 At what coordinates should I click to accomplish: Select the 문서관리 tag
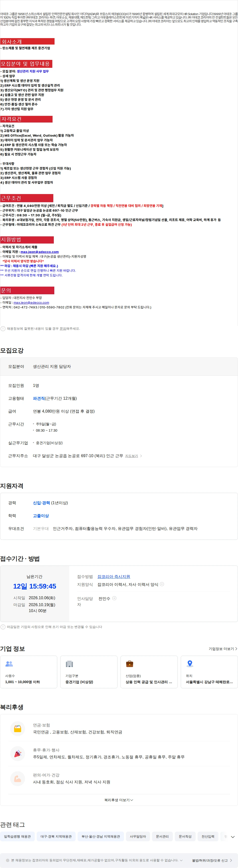tap(162, 836)
